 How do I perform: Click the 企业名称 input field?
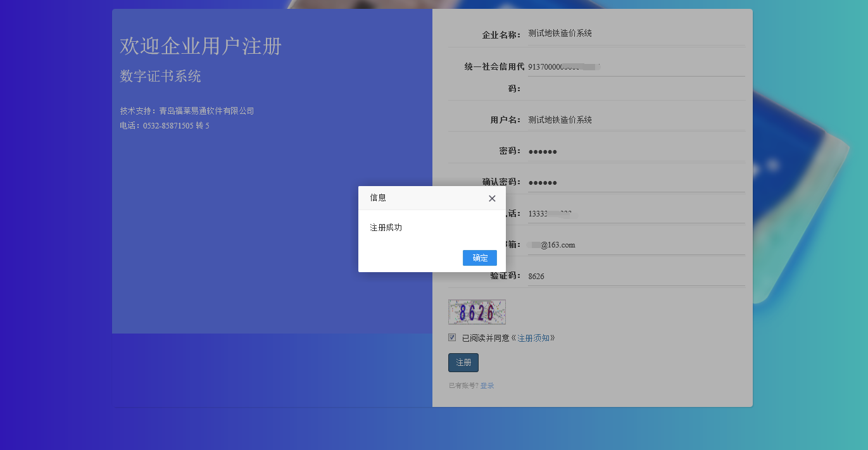coord(636,34)
